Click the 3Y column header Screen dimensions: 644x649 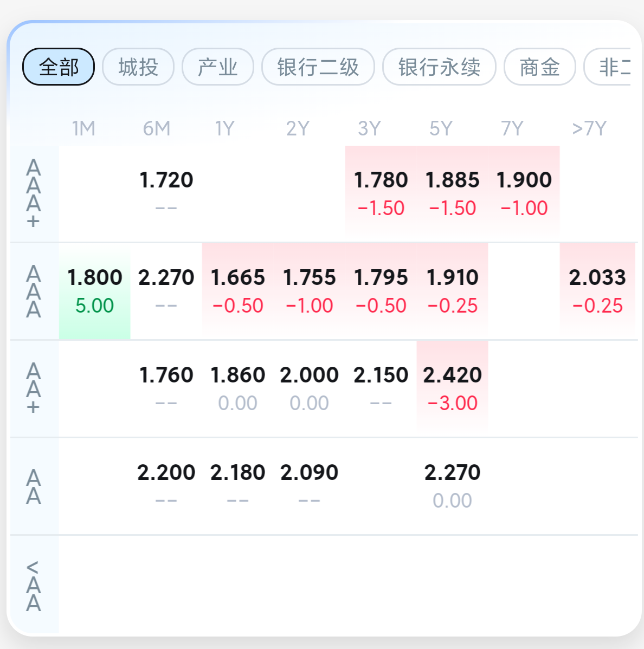pos(370,129)
